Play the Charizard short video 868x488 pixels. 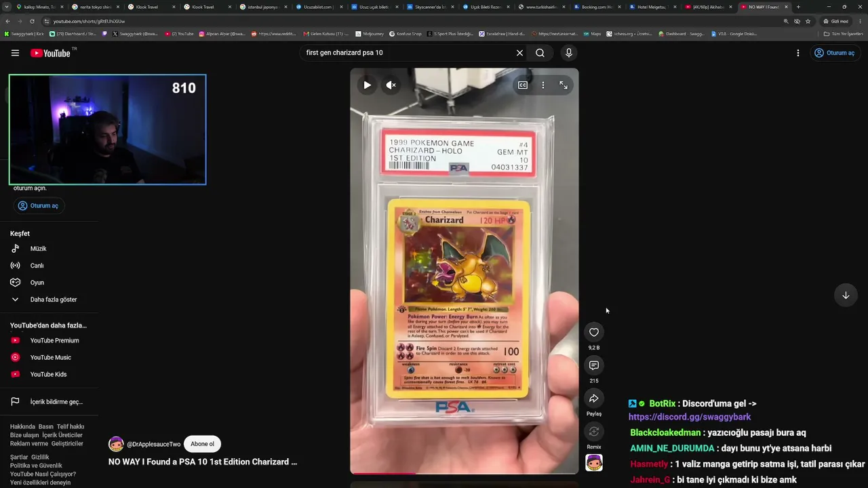coord(367,85)
